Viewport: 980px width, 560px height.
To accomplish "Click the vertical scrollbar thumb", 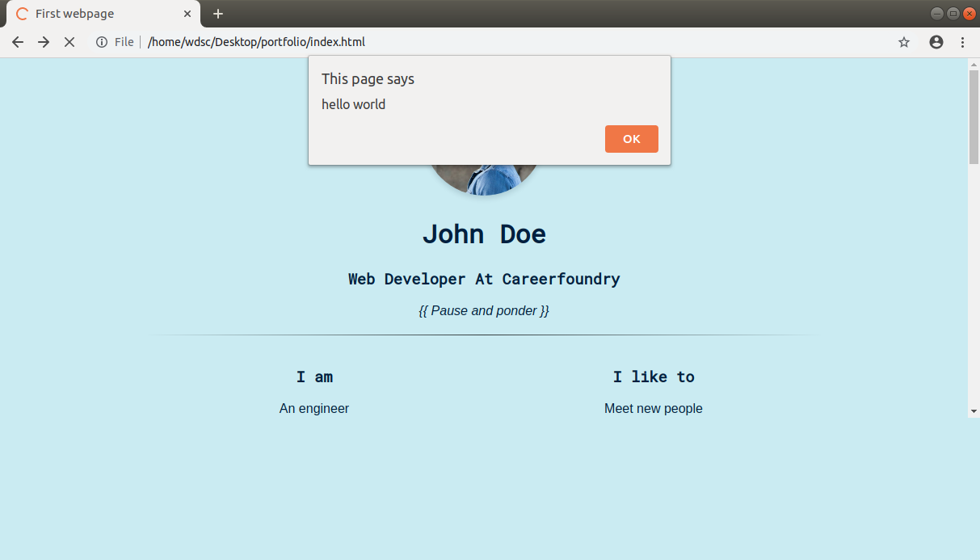I will tap(974, 117).
